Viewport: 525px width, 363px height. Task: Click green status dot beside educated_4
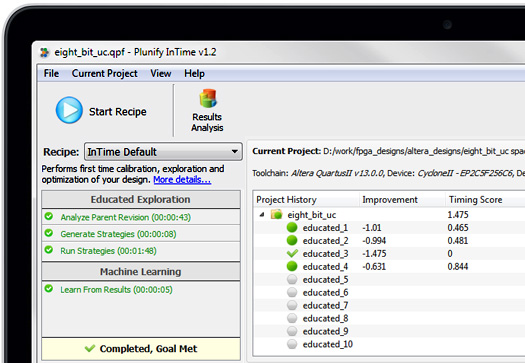point(292,267)
